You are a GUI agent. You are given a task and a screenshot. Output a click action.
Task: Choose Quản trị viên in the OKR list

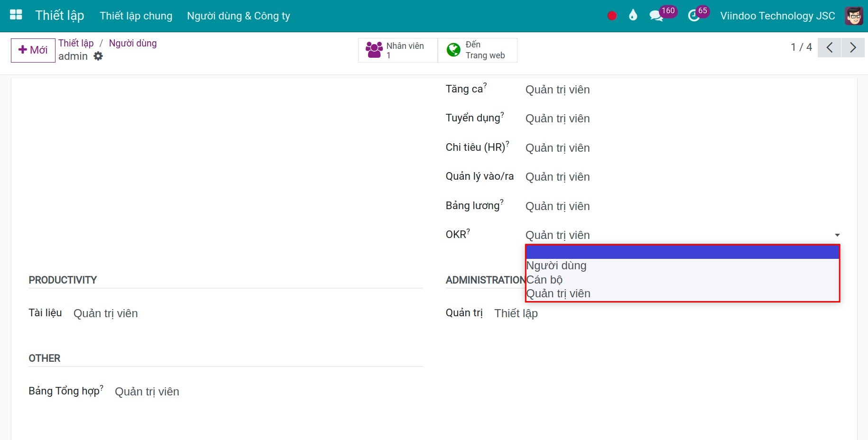tap(683, 293)
